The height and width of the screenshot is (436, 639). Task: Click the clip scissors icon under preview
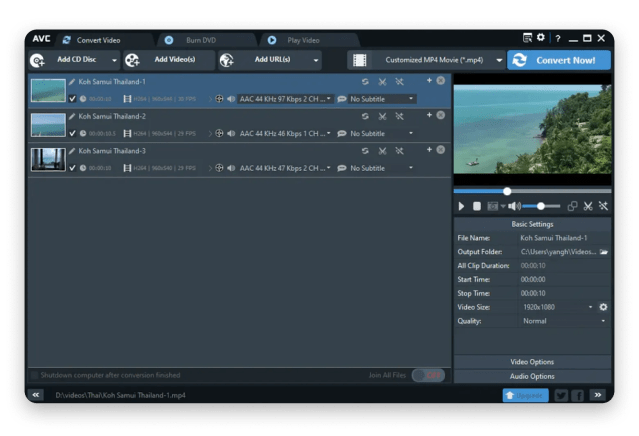pos(588,206)
